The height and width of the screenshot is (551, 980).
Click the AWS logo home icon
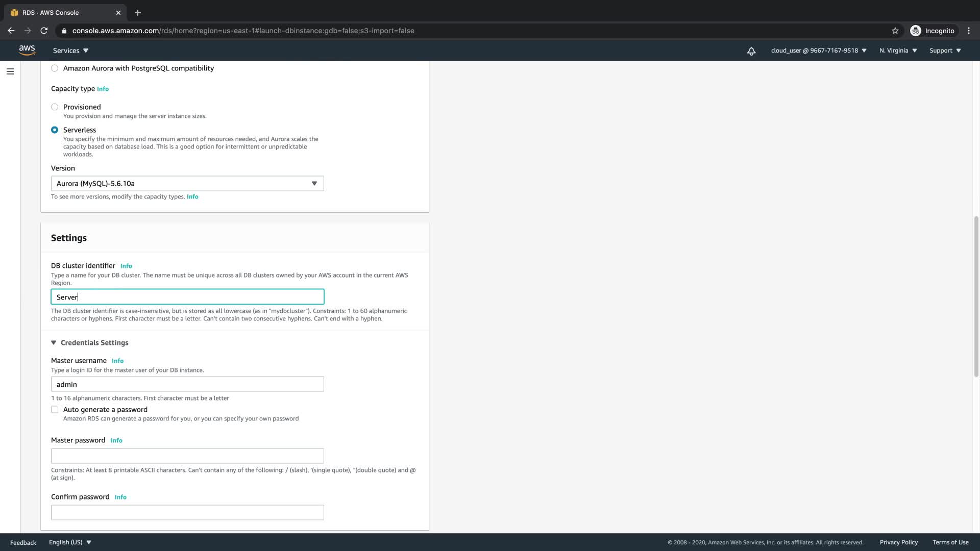tap(27, 50)
